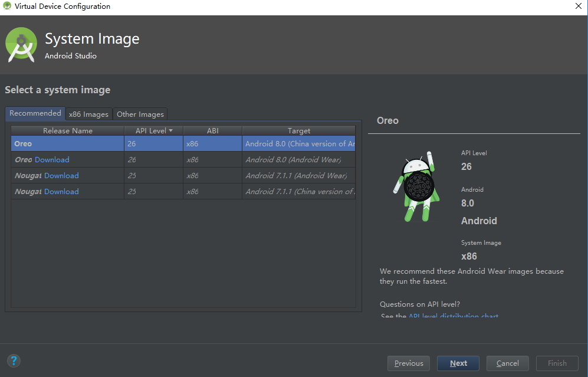Open the x86 Images tab
This screenshot has width=588, height=377.
coord(88,114)
